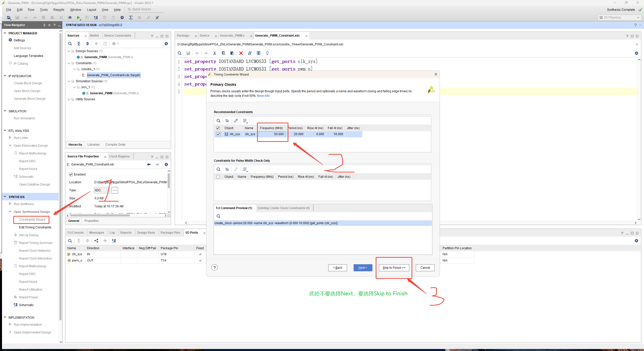644x351 pixels.
Task: Collapse the SYNTHESIS section in Flow Navigator
Action: (x=5, y=197)
